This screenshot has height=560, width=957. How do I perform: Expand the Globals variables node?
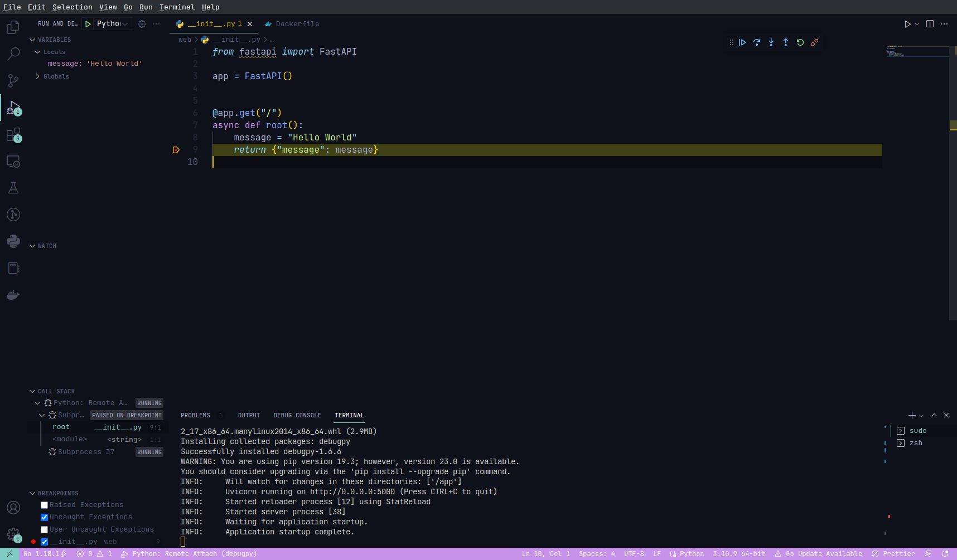tap(37, 77)
